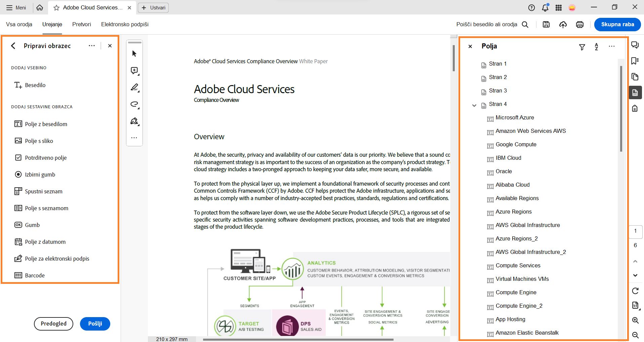Add Polje za elektronski podpis field

coord(51,259)
